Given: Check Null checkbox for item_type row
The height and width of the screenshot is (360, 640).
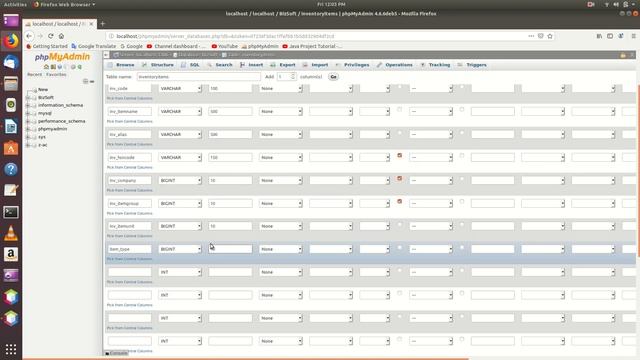Looking at the screenshot, I should point(400,247).
